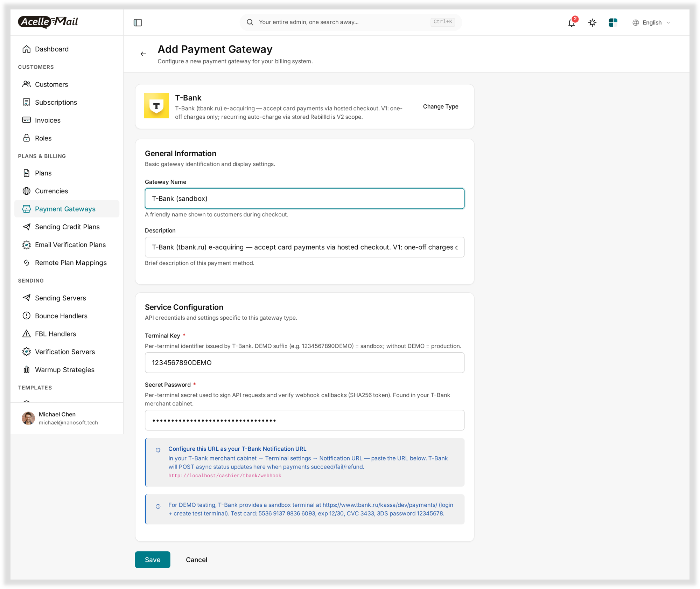Click the Dashboard home icon
This screenshot has height=589, width=700.
point(27,49)
